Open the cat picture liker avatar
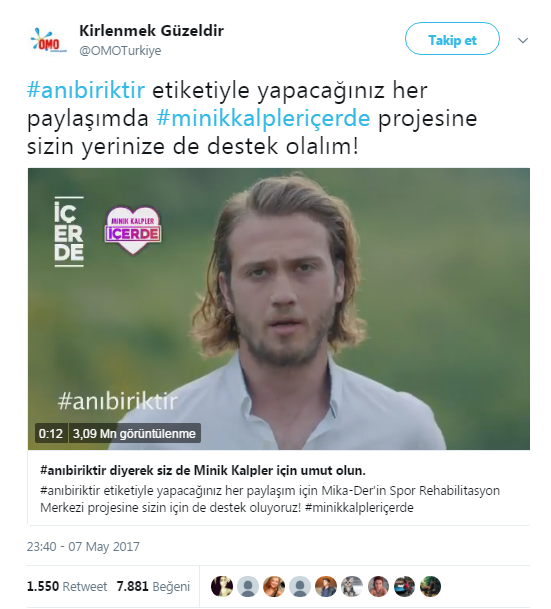Image resolution: width=551 pixels, height=609 pixels. 352,586
